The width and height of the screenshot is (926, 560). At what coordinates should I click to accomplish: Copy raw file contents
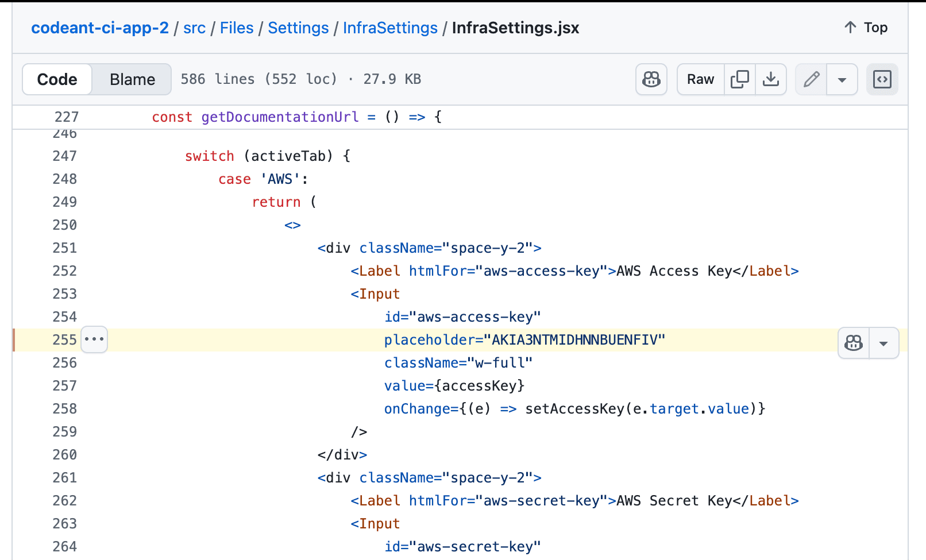click(739, 79)
